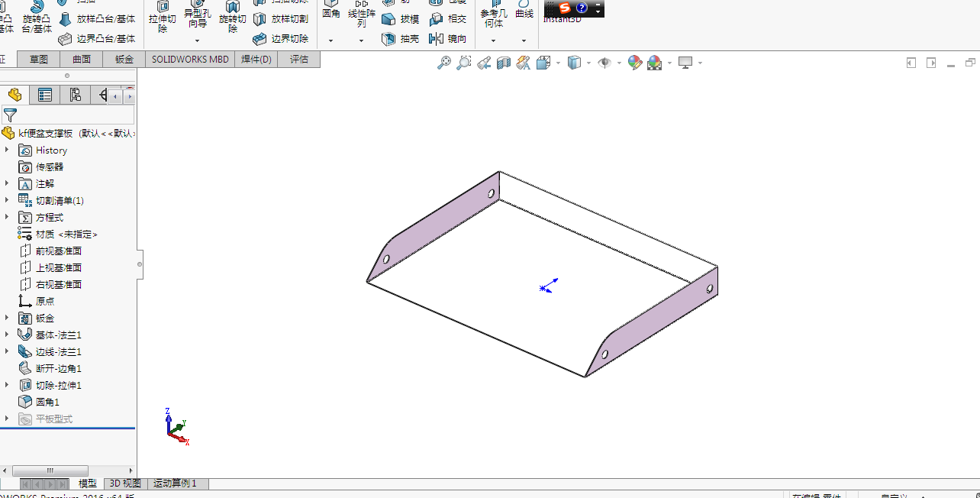Screen dimensions: 980x498
Task: Switch to the 草图 (Sketch) tab
Action: click(x=38, y=60)
